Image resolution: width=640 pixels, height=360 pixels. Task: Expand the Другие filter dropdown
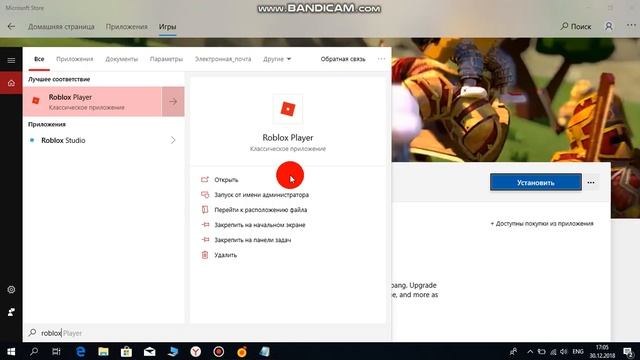[x=277, y=59]
